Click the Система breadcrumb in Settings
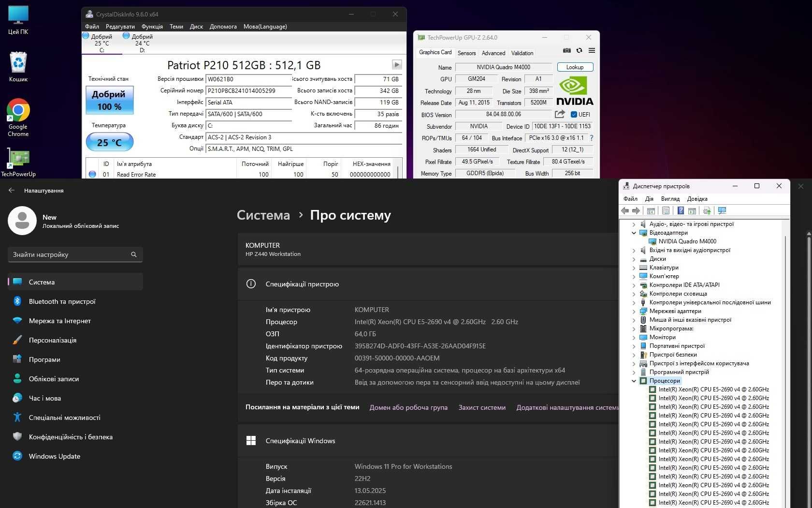Viewport: 812px width, 508px height. (x=263, y=215)
